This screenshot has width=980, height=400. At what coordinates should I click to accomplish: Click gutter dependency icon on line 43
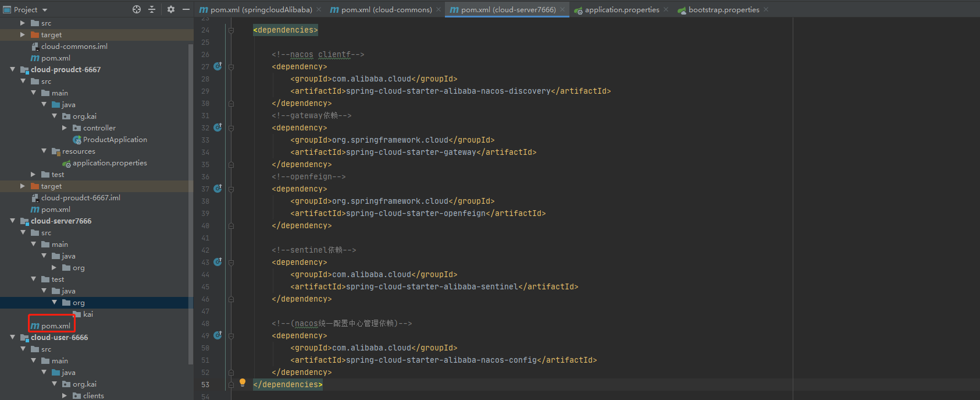(x=218, y=262)
